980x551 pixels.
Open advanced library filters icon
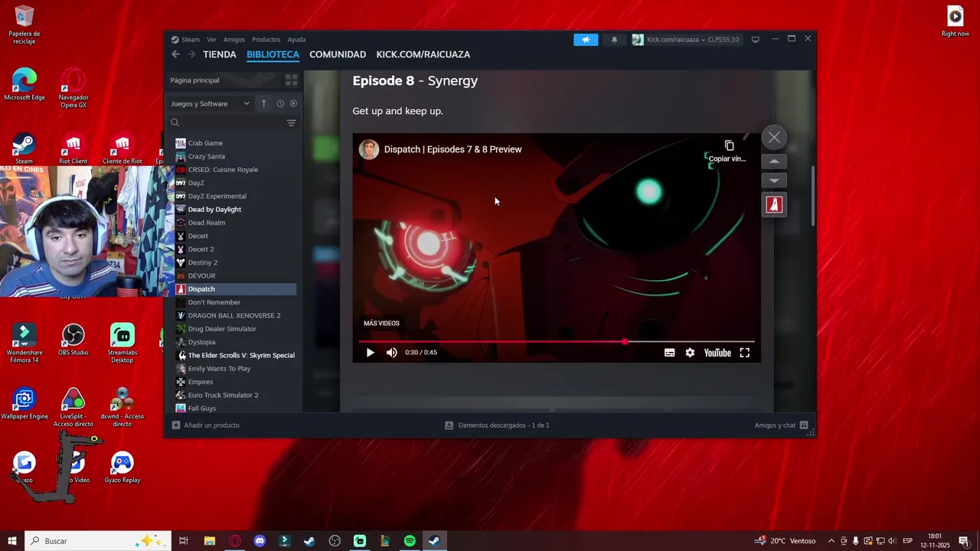(291, 123)
